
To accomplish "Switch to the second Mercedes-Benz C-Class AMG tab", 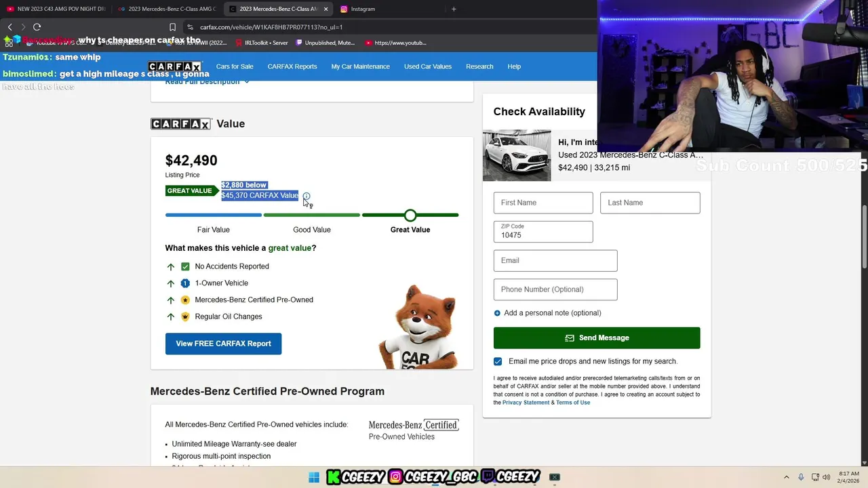I will [167, 9].
